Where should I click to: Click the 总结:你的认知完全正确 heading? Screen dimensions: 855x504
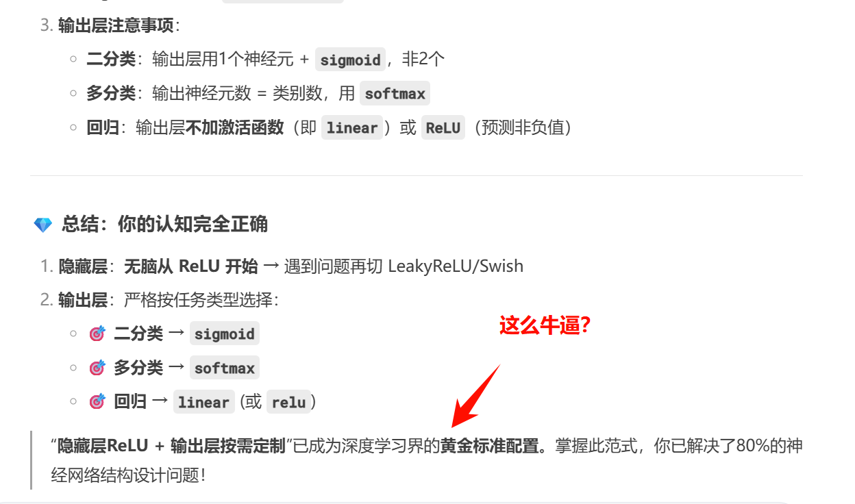tap(164, 225)
